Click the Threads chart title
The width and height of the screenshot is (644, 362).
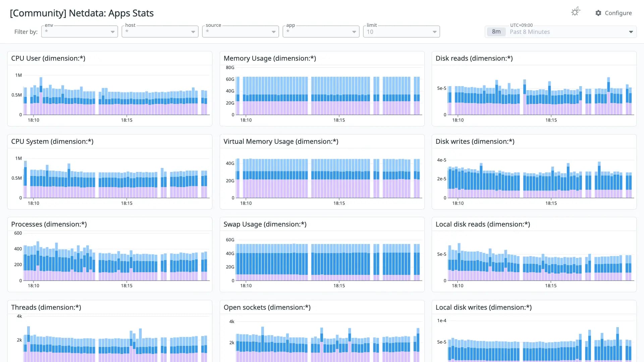click(46, 307)
